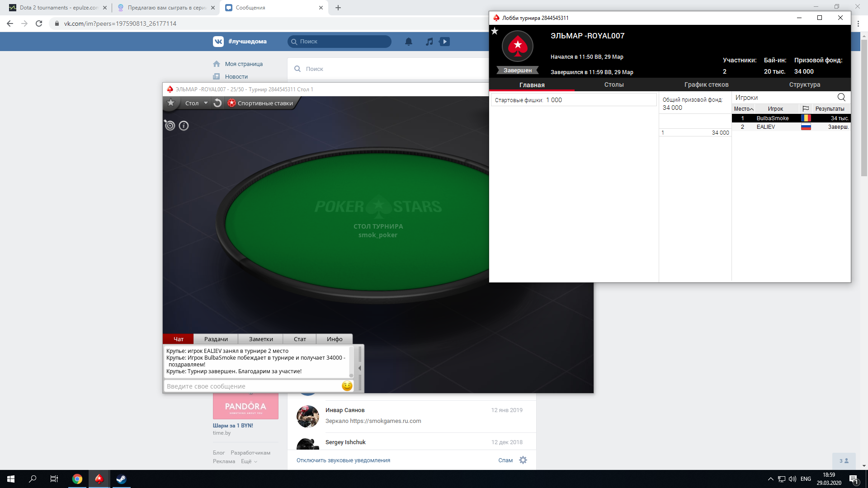Viewport: 868px width, 488px height.
Task: Sort players by the Игрок column header
Action: pyautogui.click(x=775, y=109)
